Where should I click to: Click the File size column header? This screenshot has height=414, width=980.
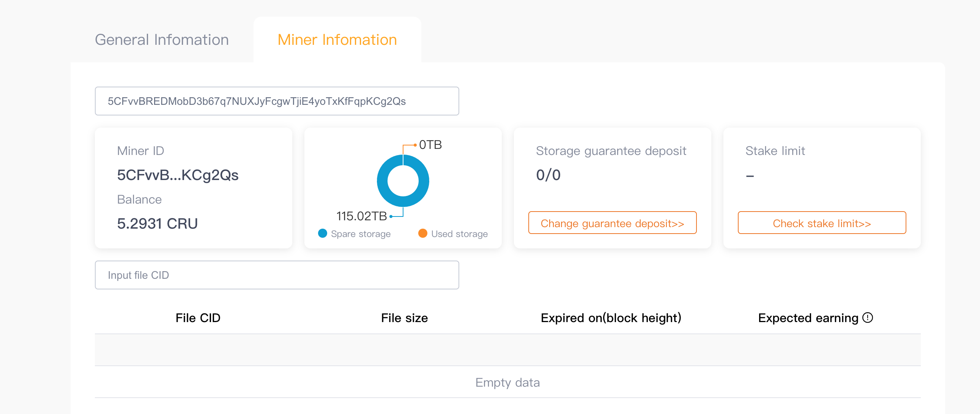pos(404,318)
